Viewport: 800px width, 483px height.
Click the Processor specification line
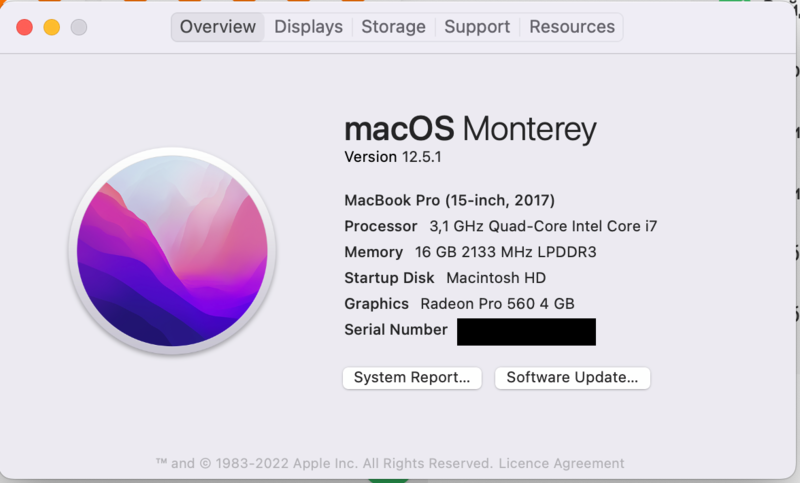500,226
